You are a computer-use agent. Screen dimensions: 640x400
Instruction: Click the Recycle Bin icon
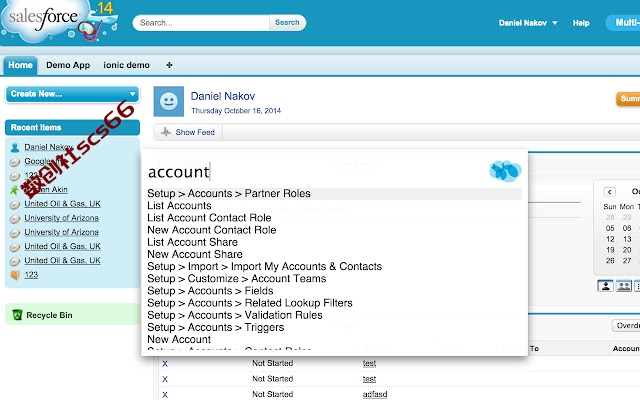17,315
